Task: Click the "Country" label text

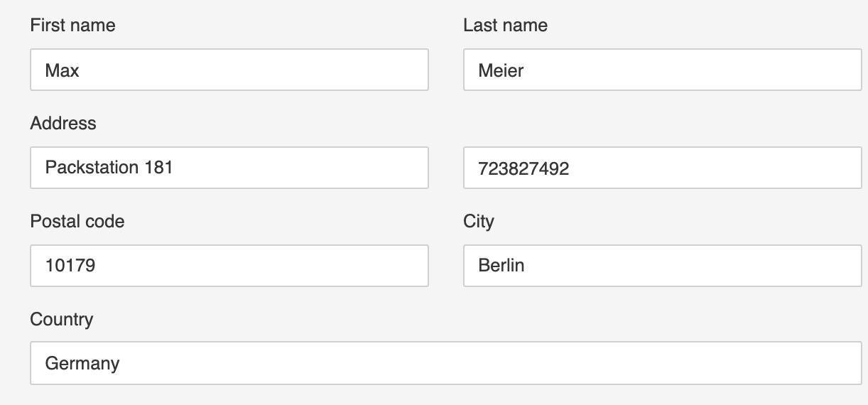Action: tap(62, 320)
